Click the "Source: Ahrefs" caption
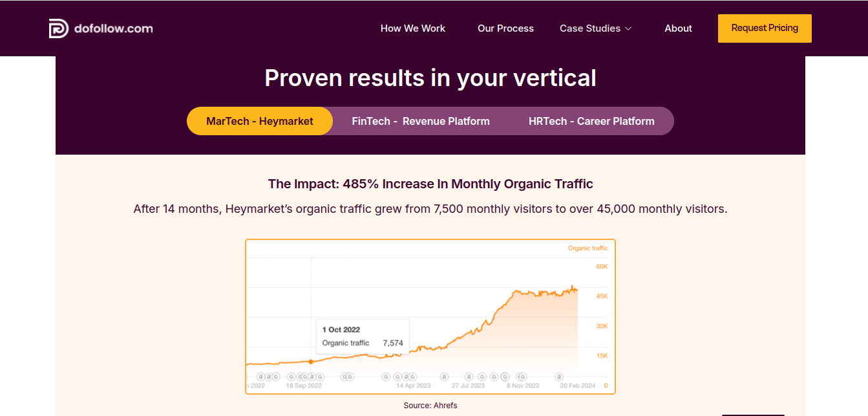This screenshot has height=416, width=868. point(430,406)
